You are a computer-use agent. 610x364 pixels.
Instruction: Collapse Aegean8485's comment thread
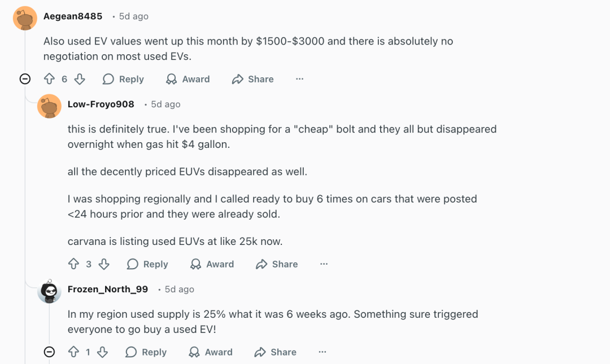coord(25,79)
